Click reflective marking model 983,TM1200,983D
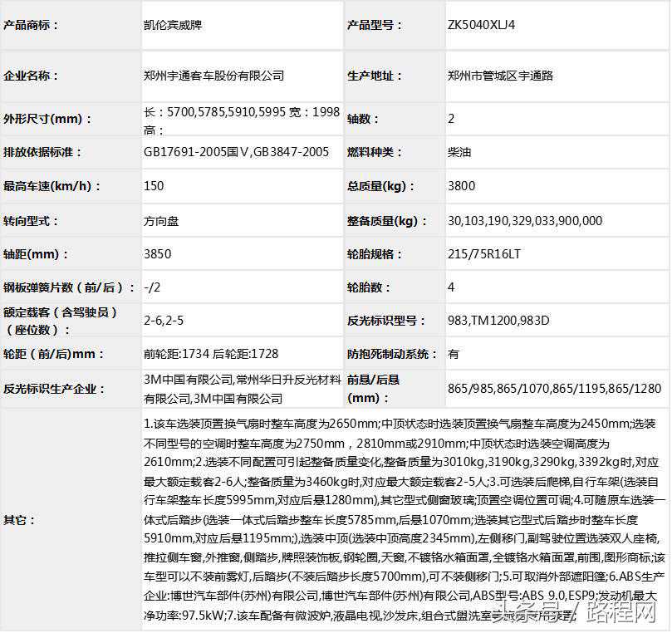This screenshot has width=672, height=633. (x=498, y=320)
